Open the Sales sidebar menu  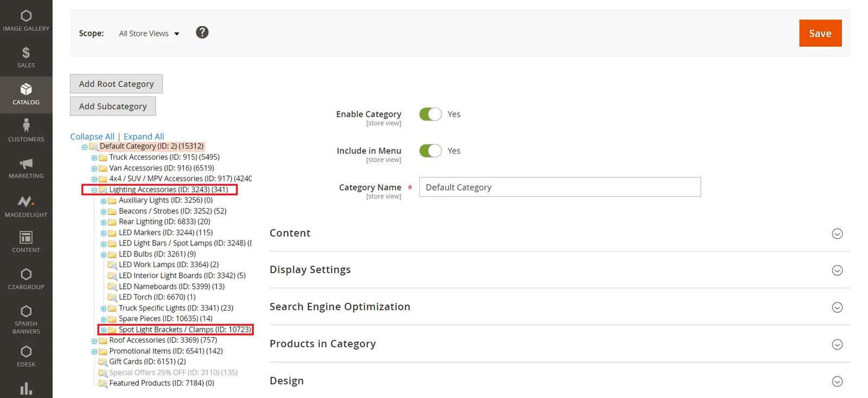[26, 58]
